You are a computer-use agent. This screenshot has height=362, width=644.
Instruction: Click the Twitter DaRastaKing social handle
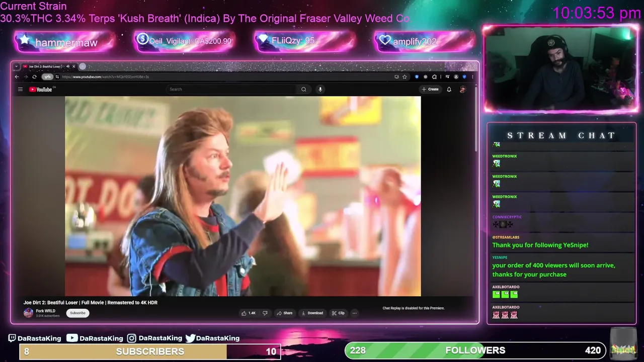coord(212,338)
